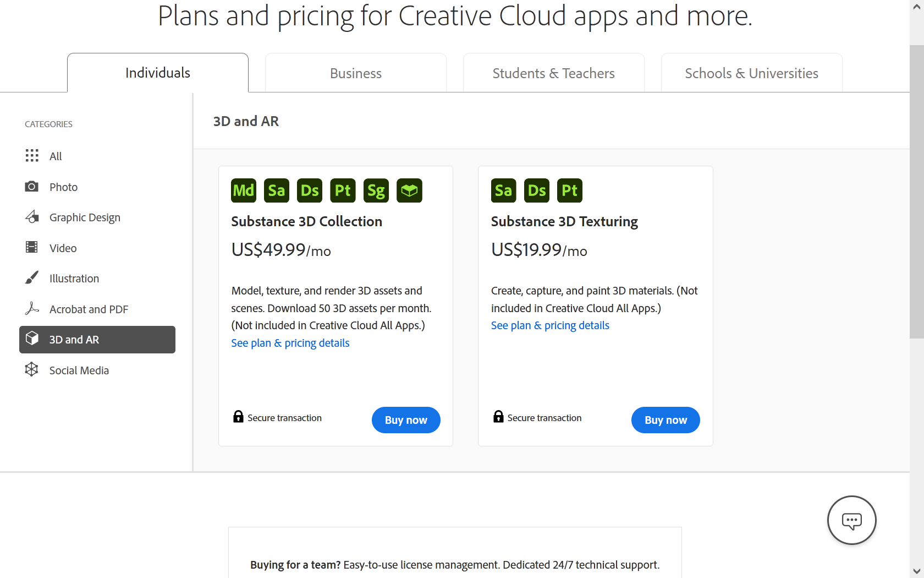This screenshot has height=578, width=924.
Task: Select the Stager (Sg) icon
Action: point(376,190)
